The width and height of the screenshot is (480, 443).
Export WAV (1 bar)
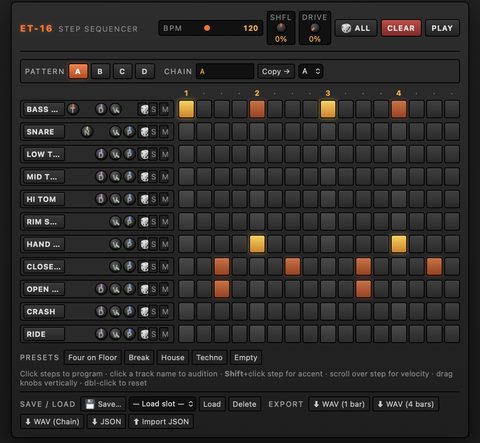pyautogui.click(x=339, y=404)
